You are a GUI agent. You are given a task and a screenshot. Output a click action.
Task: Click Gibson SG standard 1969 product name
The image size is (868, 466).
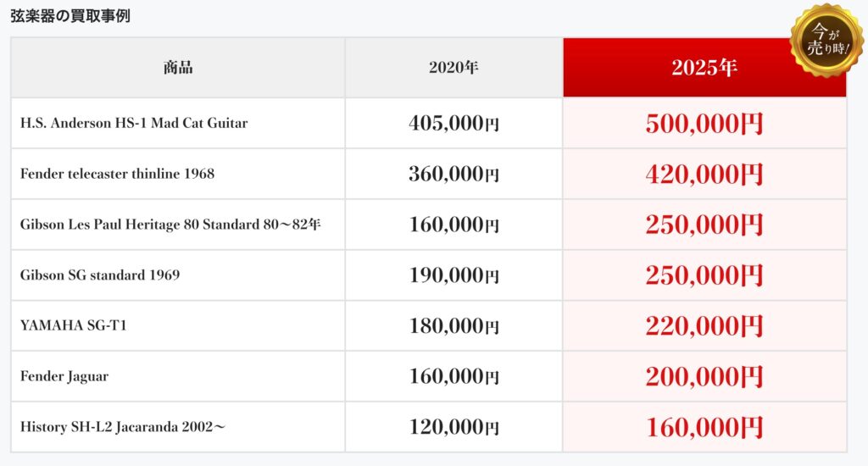point(100,275)
